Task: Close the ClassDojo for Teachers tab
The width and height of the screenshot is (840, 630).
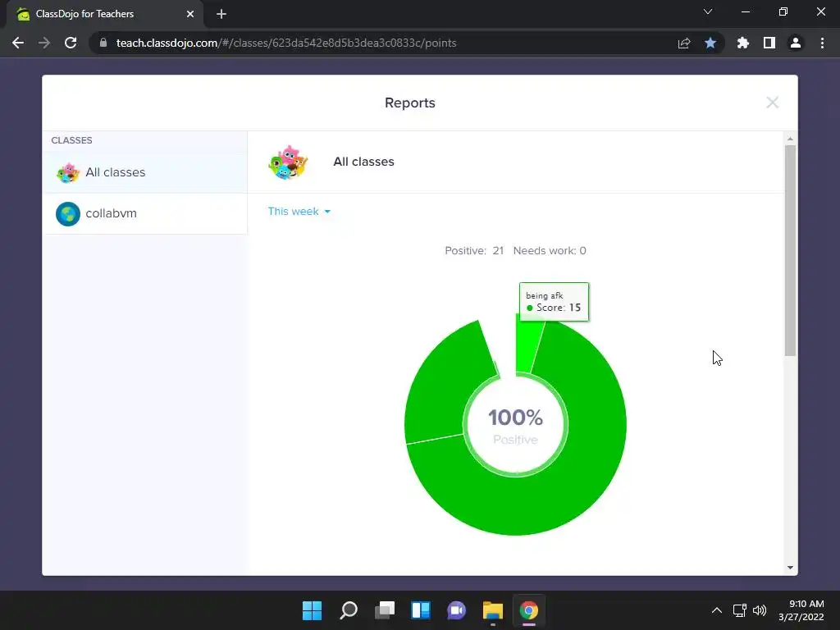Action: [190, 14]
